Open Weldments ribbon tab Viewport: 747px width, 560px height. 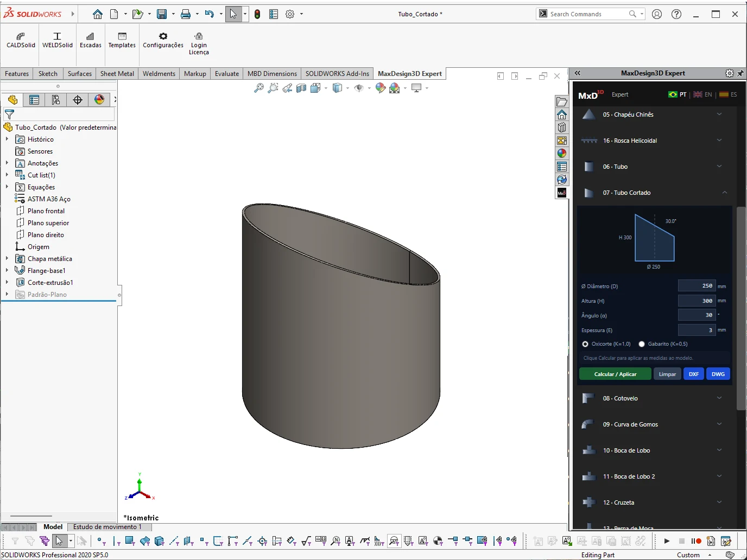coord(159,74)
